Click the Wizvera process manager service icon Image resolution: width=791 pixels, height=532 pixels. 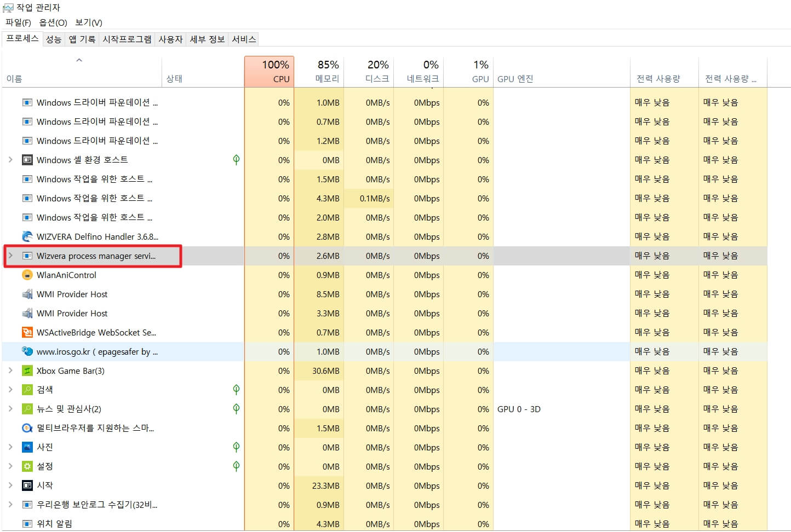click(27, 256)
